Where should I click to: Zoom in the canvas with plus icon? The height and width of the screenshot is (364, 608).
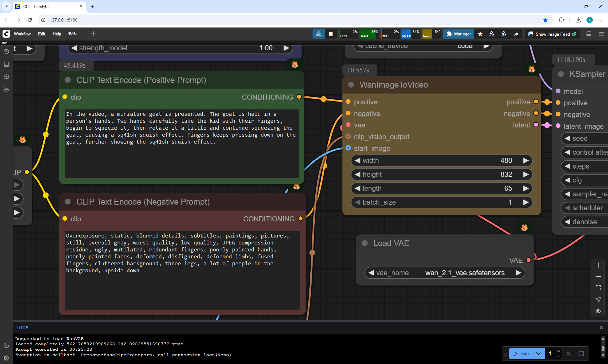pos(598,265)
